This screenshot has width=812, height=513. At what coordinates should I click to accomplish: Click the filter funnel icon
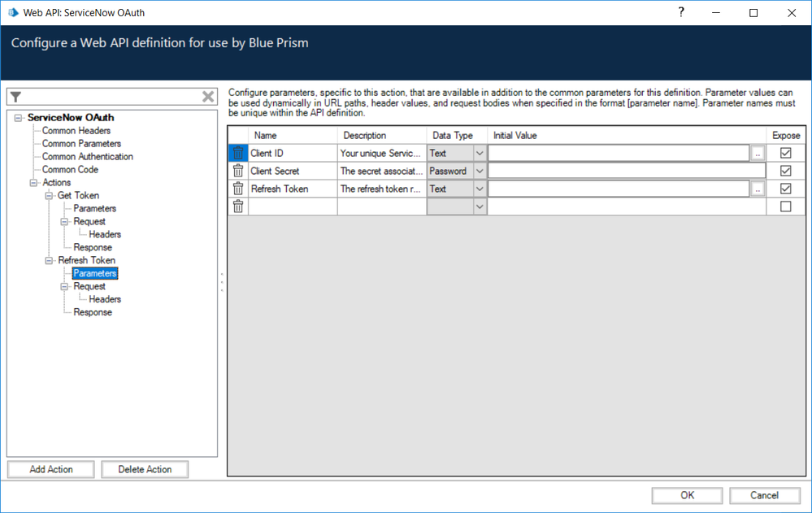(x=15, y=97)
